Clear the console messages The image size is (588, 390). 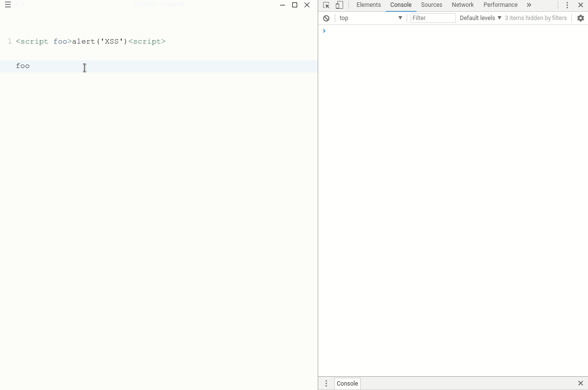point(326,18)
